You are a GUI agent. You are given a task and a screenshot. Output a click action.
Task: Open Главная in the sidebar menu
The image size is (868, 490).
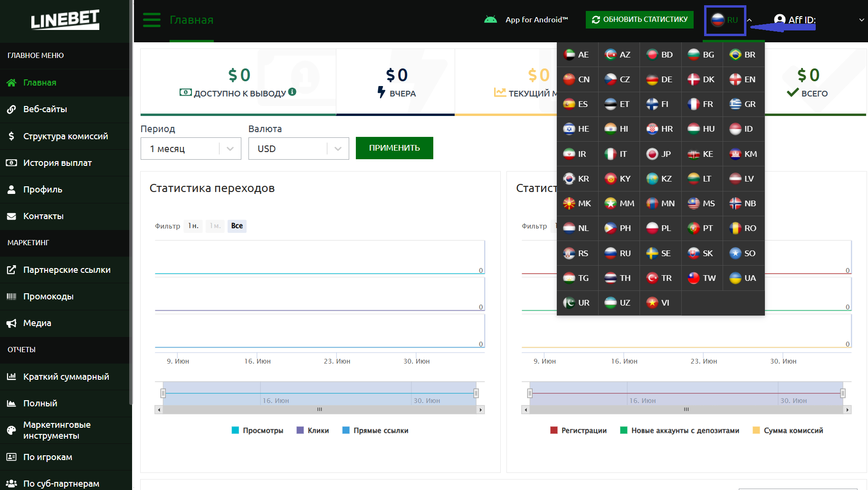(65, 83)
